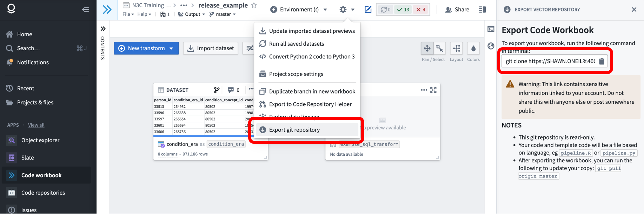This screenshot has width=644, height=215.
Task: Collapse the left navigation sidebar
Action: 86,10
